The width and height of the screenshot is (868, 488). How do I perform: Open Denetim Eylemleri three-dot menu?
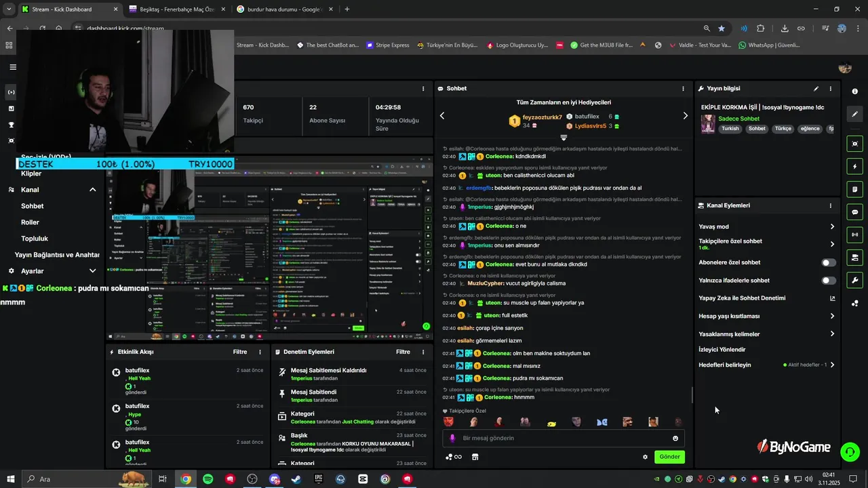click(x=423, y=352)
